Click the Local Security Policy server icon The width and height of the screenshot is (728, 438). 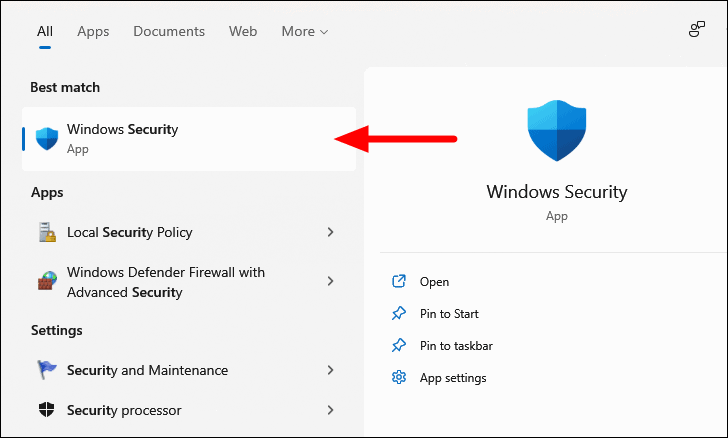pyautogui.click(x=47, y=232)
